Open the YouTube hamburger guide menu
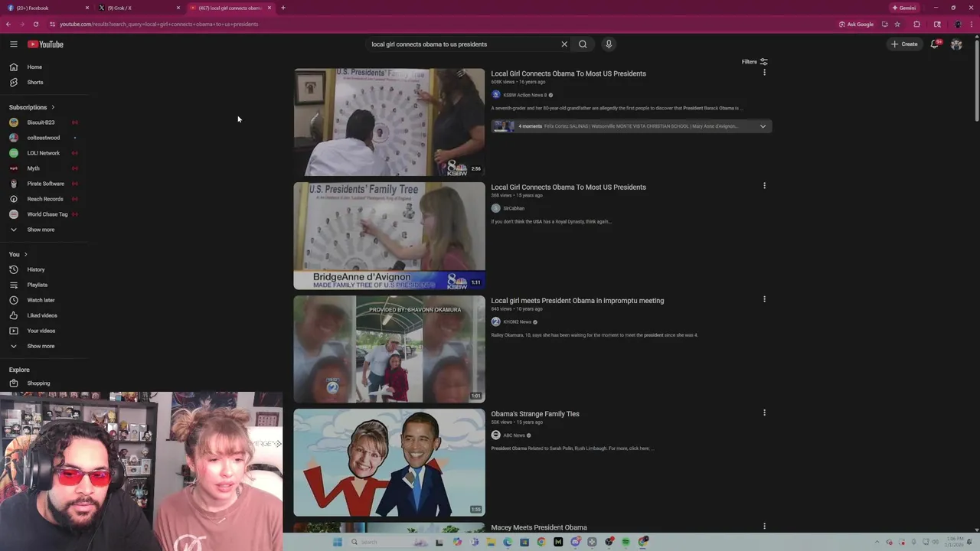Image resolution: width=980 pixels, height=551 pixels. (13, 44)
